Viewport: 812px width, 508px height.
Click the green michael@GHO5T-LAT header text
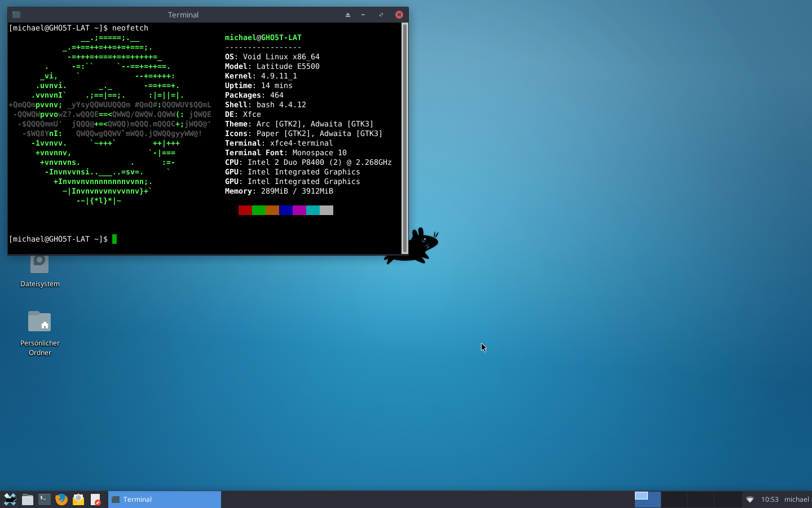(x=263, y=38)
